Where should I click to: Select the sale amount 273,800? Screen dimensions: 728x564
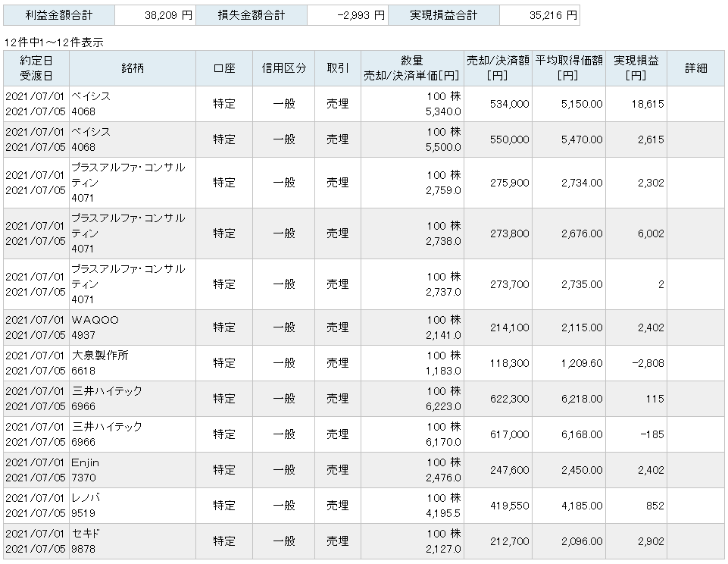tap(509, 233)
